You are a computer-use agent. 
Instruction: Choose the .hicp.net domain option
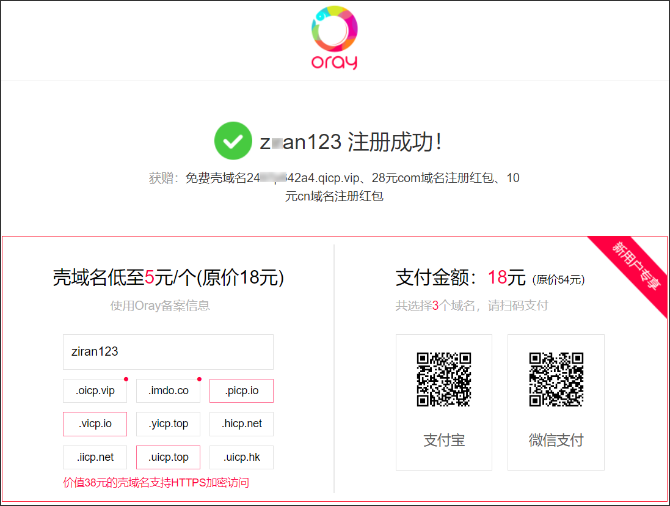(241, 424)
